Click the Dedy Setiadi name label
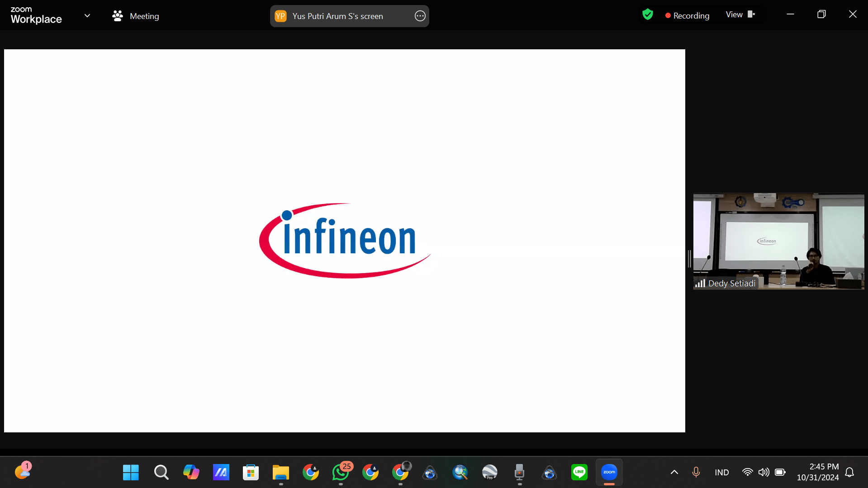Screen dimensions: 868x488 (731, 284)
